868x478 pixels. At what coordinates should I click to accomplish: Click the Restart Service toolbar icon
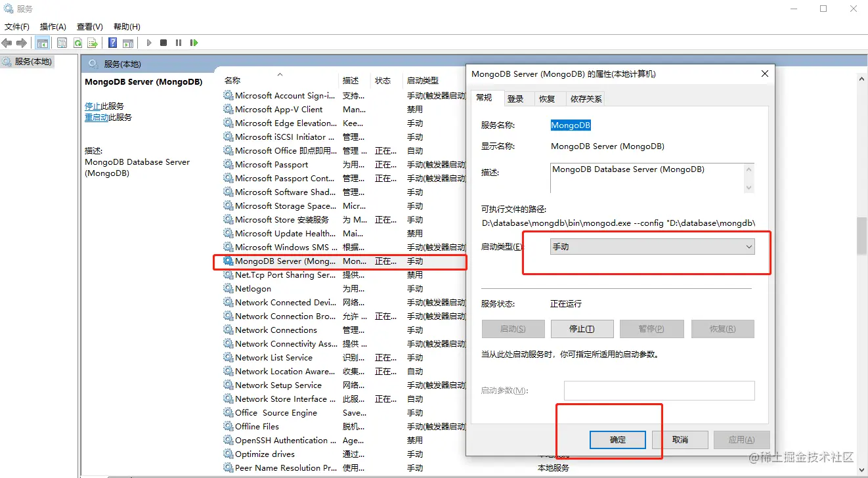[194, 43]
